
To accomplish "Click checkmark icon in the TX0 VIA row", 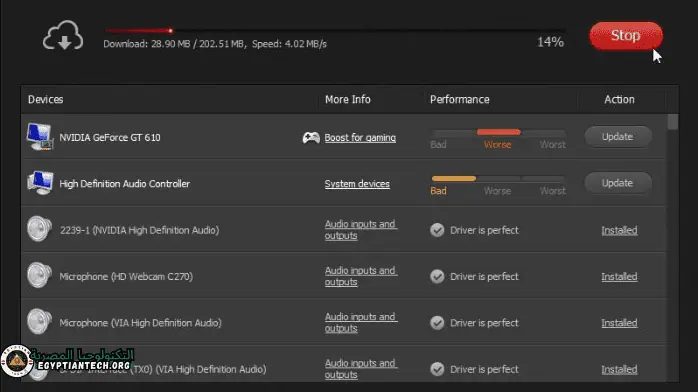I will pyautogui.click(x=437, y=369).
